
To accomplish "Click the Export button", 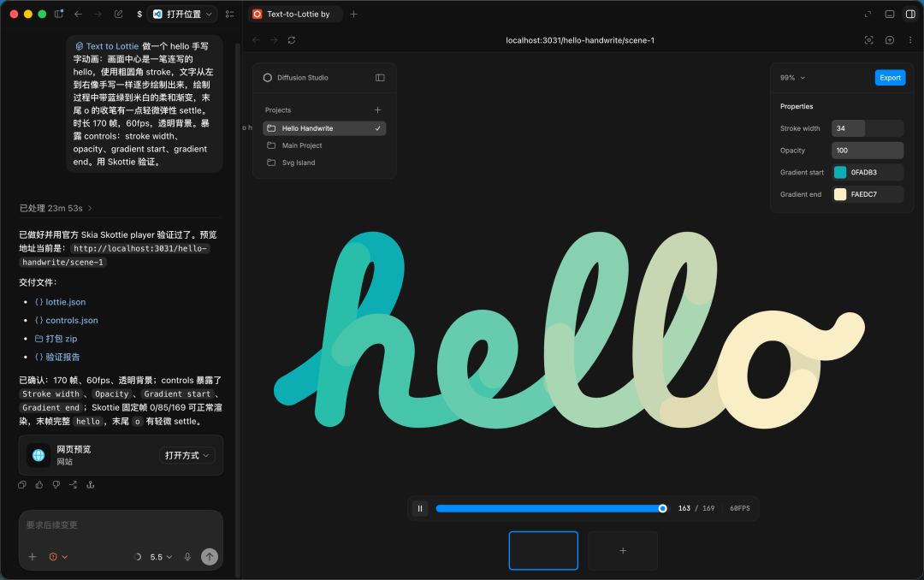I will click(890, 78).
